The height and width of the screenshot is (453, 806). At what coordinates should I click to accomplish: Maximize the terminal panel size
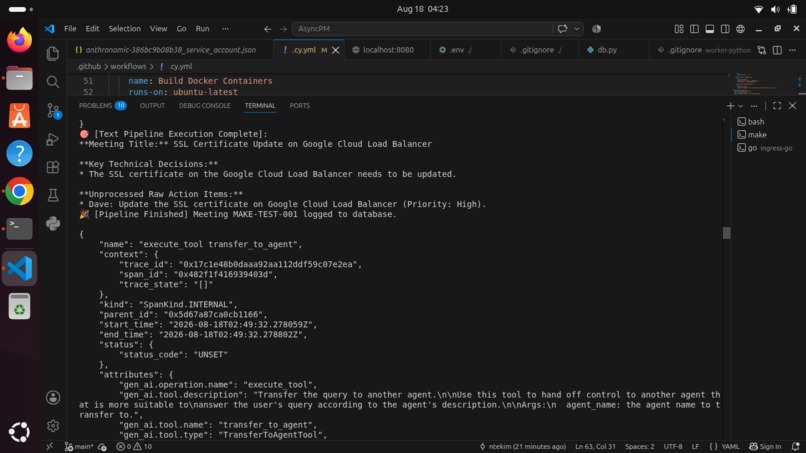coord(777,106)
